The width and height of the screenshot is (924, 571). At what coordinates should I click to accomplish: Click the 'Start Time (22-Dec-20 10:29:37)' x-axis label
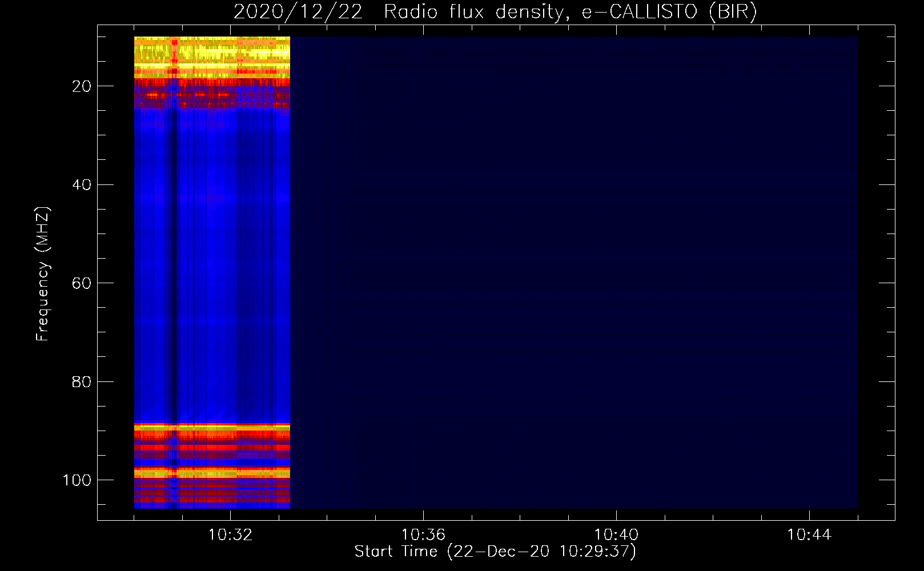495,552
